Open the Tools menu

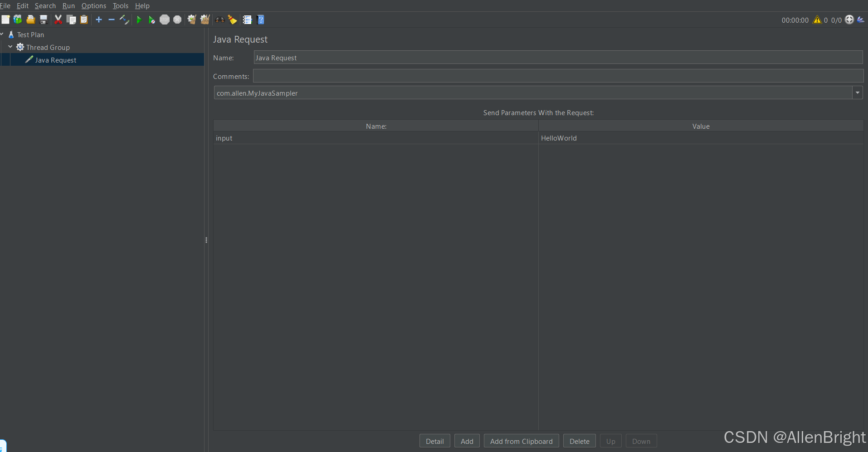pyautogui.click(x=121, y=6)
